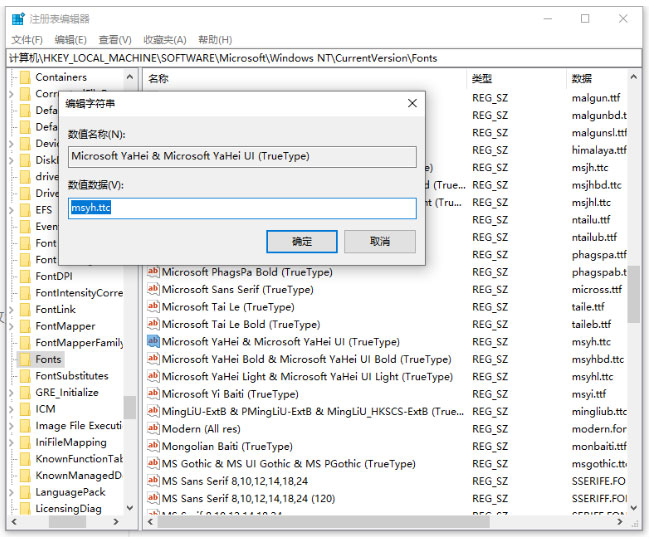Click the 数值名称 field showing Microsoft YaHei
This screenshot has height=539, width=650.
click(x=242, y=156)
